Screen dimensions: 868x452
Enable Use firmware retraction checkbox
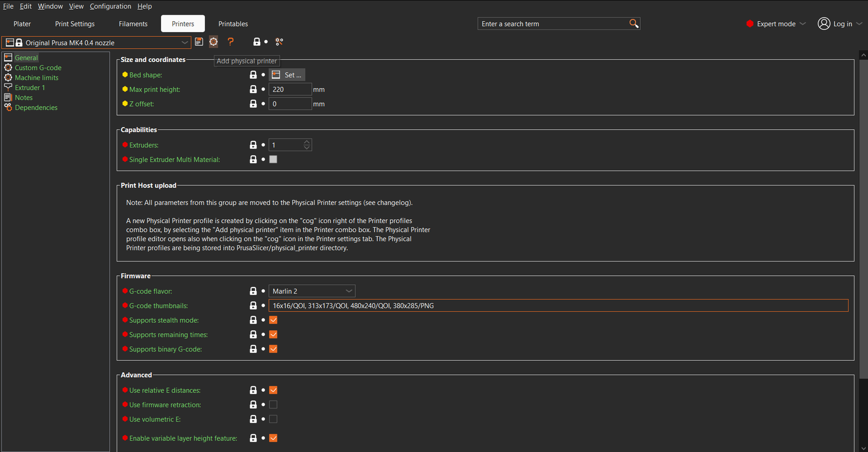pyautogui.click(x=273, y=405)
